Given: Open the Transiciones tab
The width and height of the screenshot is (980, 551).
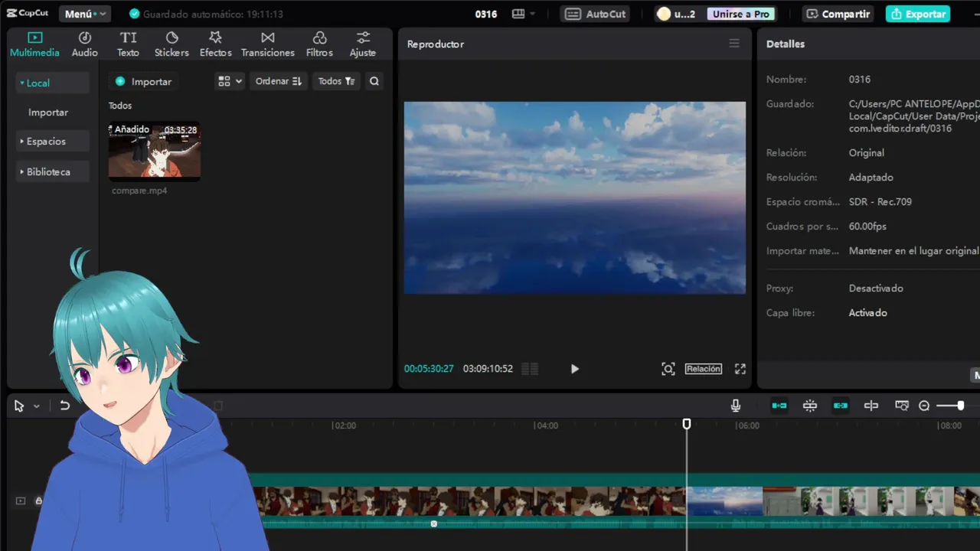Looking at the screenshot, I should (x=267, y=44).
